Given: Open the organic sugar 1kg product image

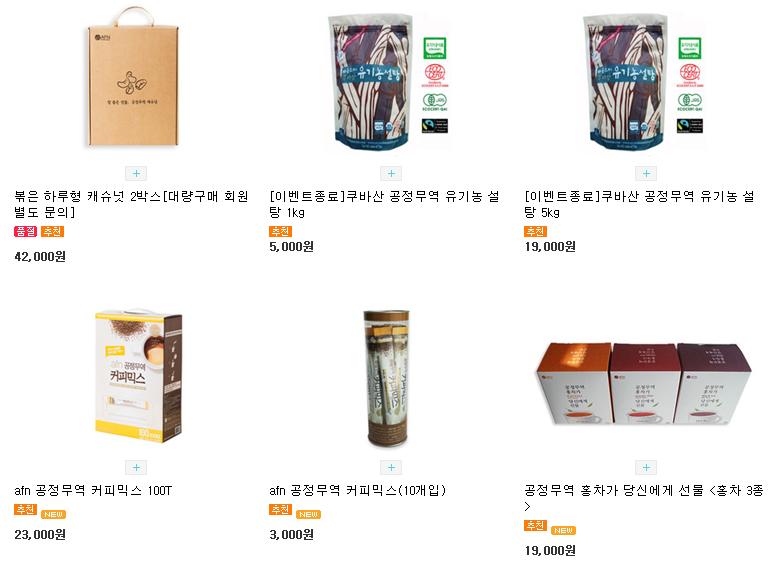Looking at the screenshot, I should (388, 82).
